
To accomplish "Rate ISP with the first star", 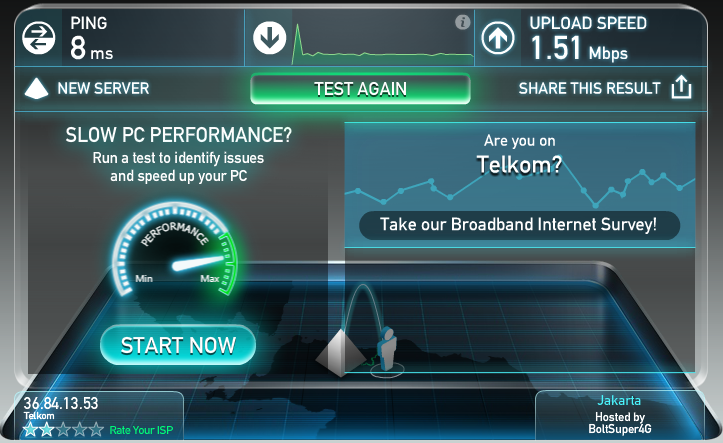I will pos(30,430).
